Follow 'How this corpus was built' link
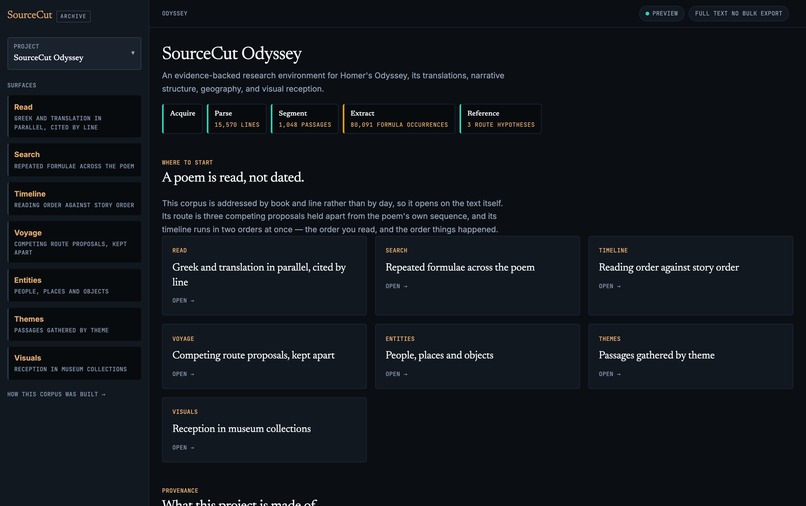Screen dimensions: 806x506 [x=56, y=394]
